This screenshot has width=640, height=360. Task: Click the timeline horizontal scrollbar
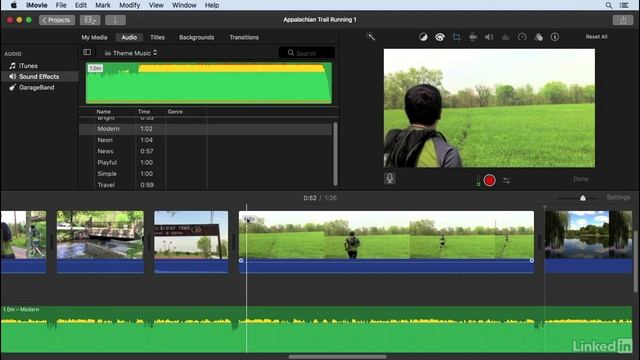click(x=338, y=356)
